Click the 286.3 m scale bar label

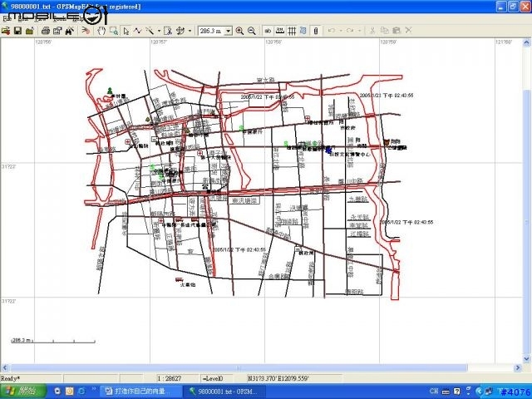22,340
